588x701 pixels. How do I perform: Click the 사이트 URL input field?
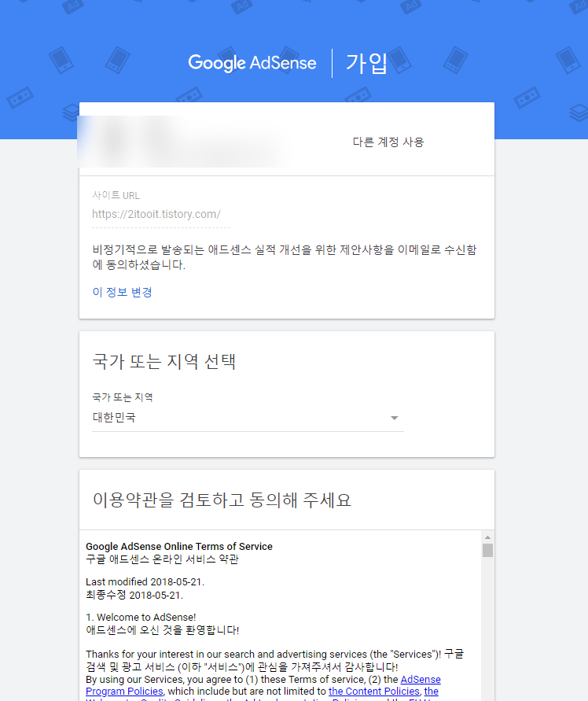pyautogui.click(x=161, y=215)
